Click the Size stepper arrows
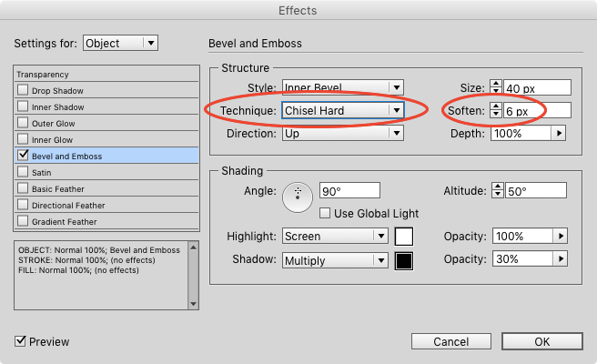Viewport: 597px width, 364px height. pyautogui.click(x=496, y=87)
